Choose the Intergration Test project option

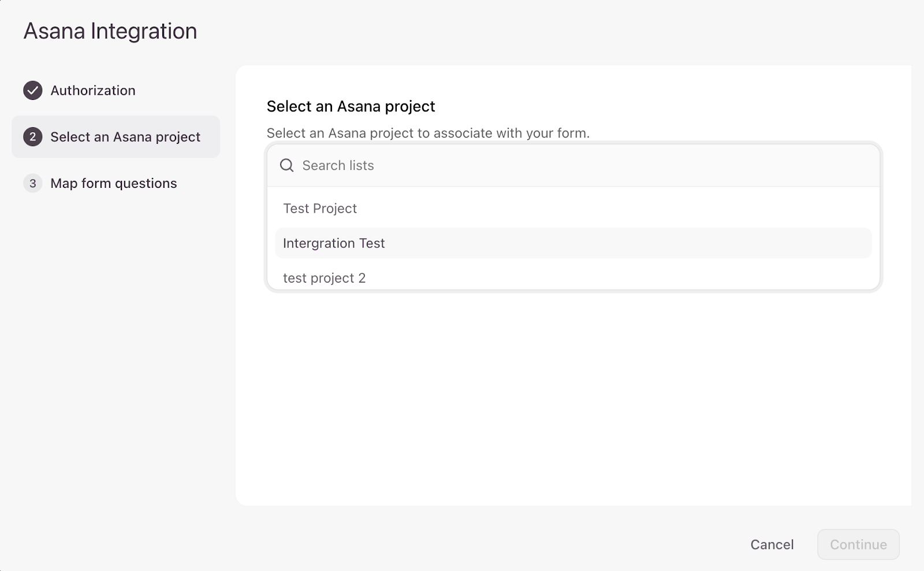coord(334,243)
